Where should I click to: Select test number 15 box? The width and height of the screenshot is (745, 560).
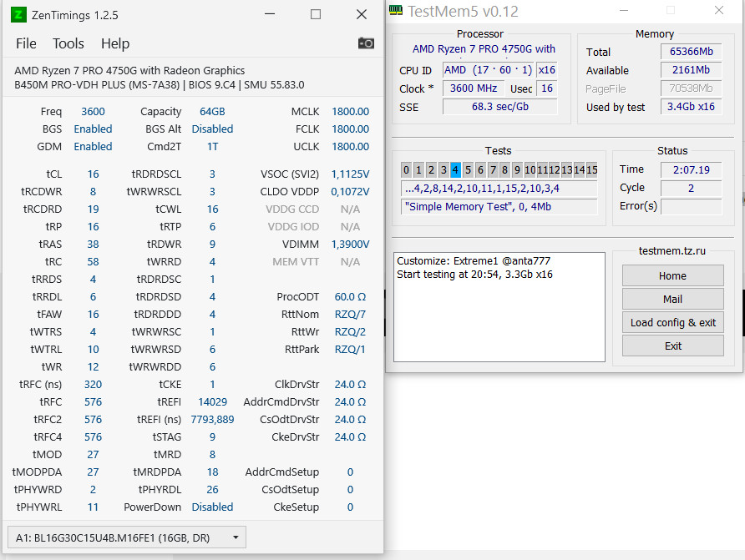(591, 170)
